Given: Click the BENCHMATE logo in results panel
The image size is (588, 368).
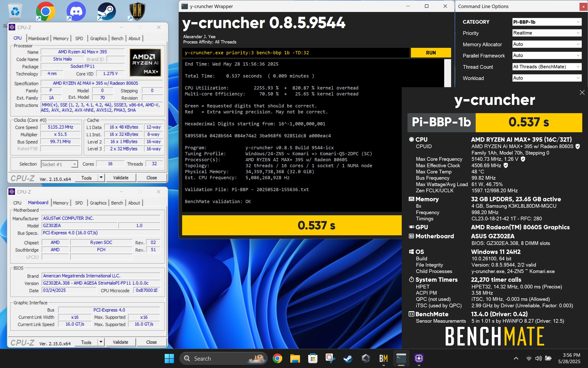Looking at the screenshot, I should (x=495, y=336).
